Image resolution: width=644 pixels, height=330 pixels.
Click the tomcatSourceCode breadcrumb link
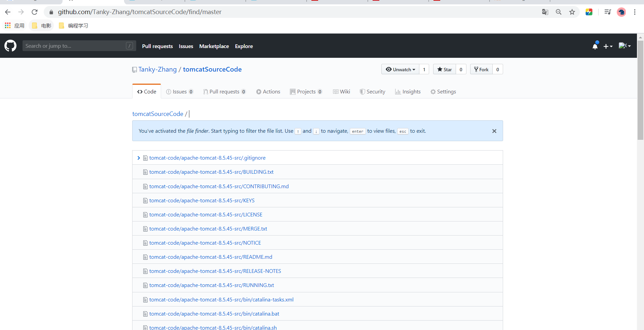pyautogui.click(x=158, y=114)
